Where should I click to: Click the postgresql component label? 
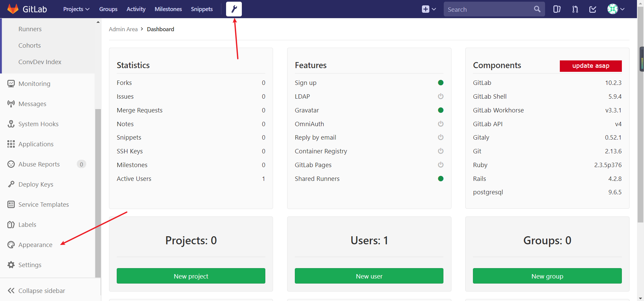click(488, 192)
